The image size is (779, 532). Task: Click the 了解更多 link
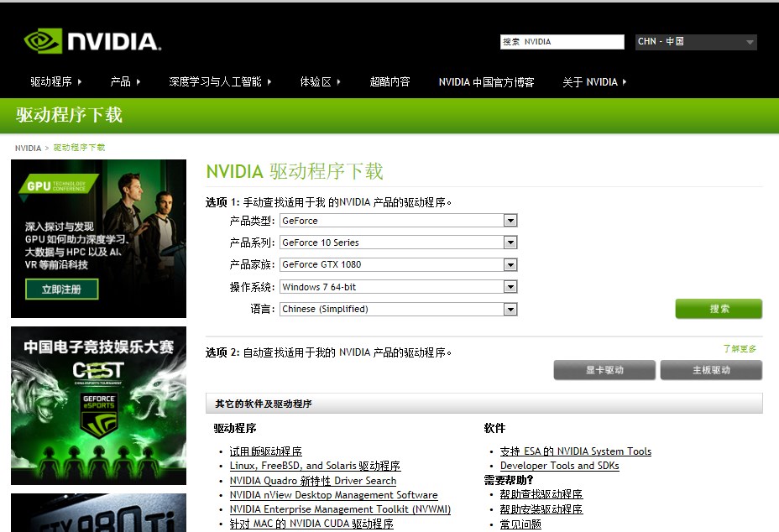[x=740, y=349]
